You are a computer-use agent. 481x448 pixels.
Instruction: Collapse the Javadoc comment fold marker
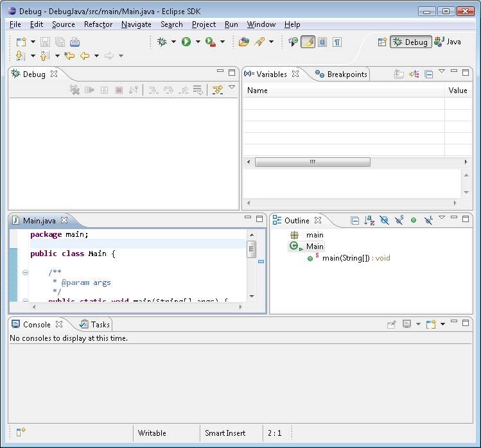(25, 272)
